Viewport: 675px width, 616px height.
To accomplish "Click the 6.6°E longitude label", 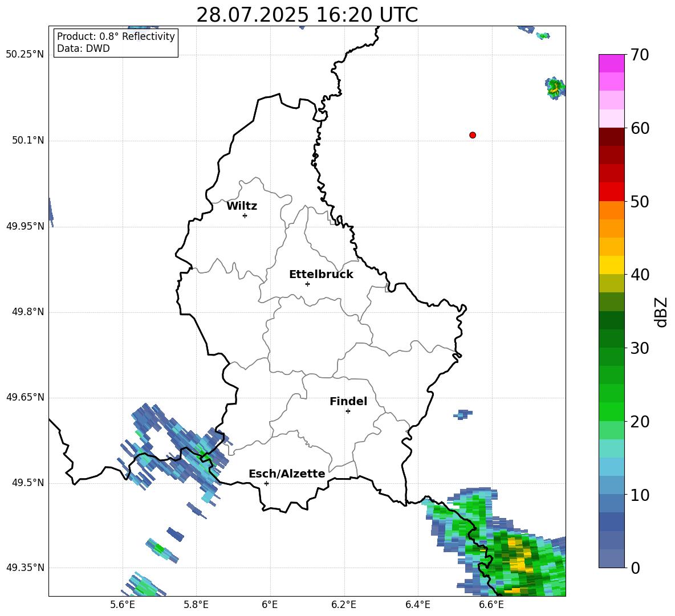I will pos(491,605).
